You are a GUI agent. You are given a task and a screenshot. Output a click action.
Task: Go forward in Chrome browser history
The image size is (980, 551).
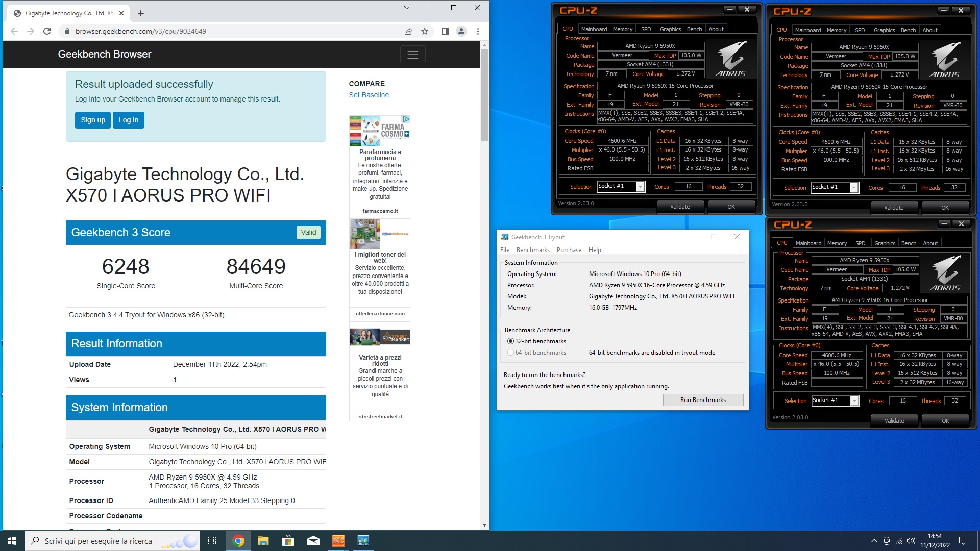pos(31,31)
